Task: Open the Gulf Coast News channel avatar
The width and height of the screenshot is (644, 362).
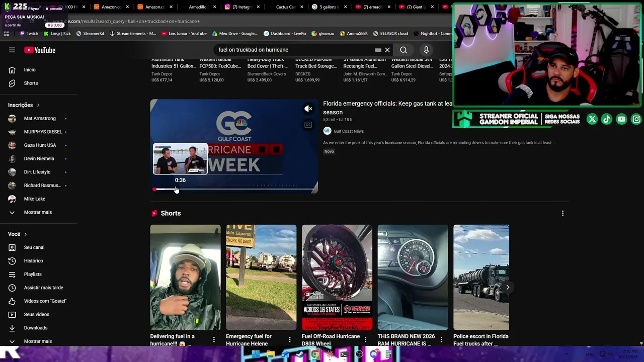Action: click(x=327, y=131)
